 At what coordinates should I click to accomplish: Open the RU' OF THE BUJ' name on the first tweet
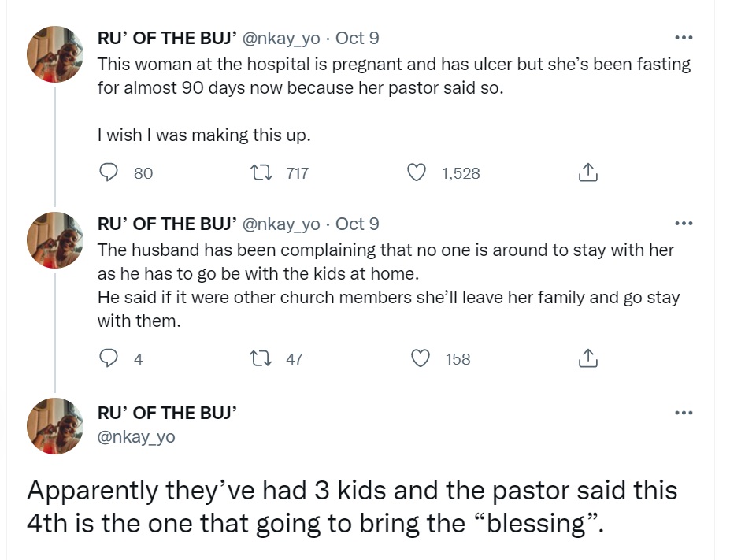tap(167, 38)
